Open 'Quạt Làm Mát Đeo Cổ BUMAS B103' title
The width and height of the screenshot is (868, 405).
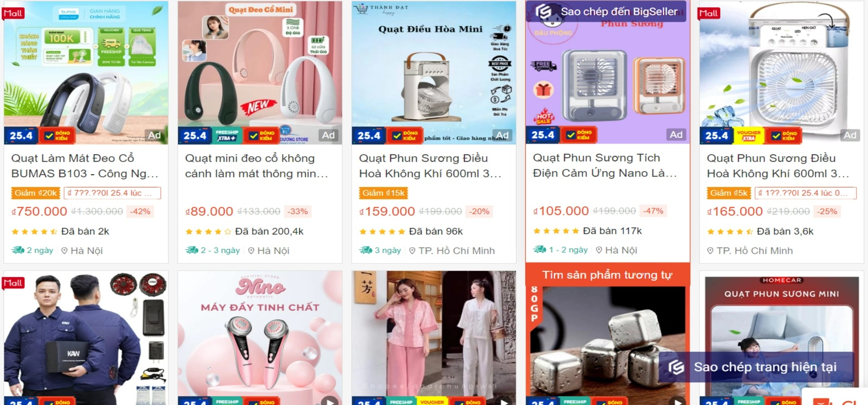coord(85,166)
